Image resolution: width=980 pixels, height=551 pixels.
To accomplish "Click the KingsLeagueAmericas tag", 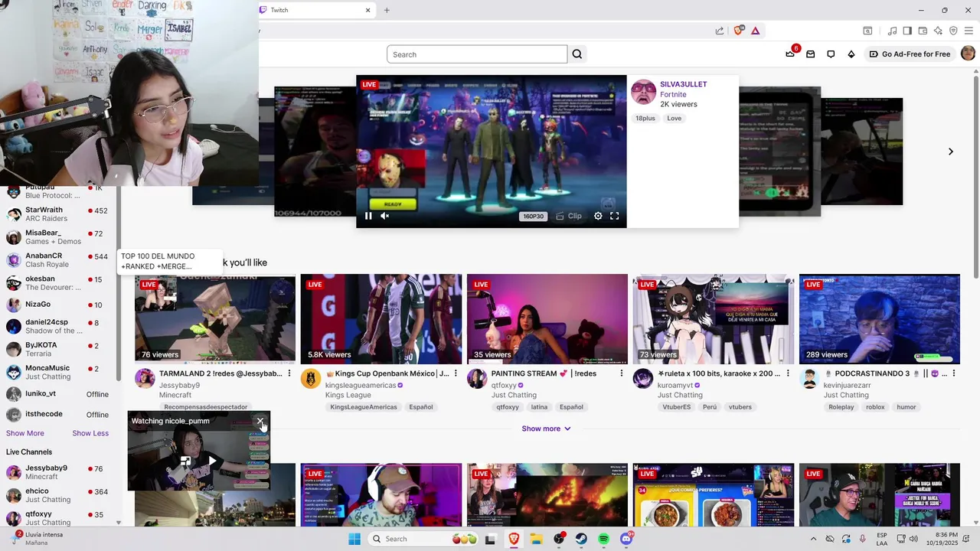I will (x=364, y=407).
